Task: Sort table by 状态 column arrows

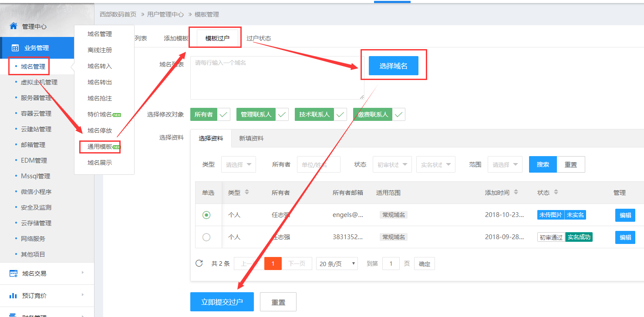Action: 556,192
